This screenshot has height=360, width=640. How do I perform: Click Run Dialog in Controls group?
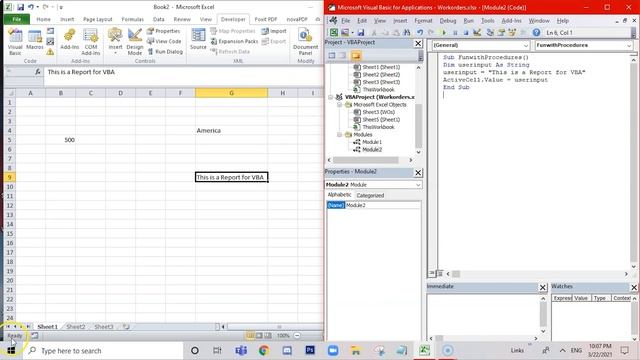coord(165,52)
